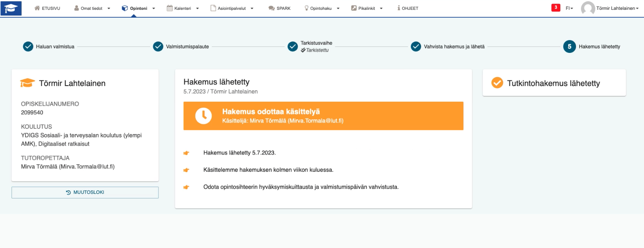The width and height of the screenshot is (644, 248).
Task: Click the person icon beside Omat tiedot
Action: click(x=76, y=8)
